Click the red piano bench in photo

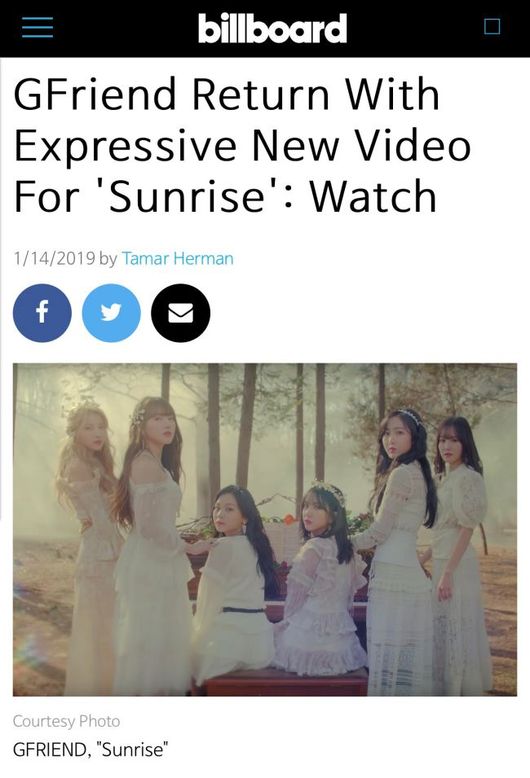coord(286,681)
